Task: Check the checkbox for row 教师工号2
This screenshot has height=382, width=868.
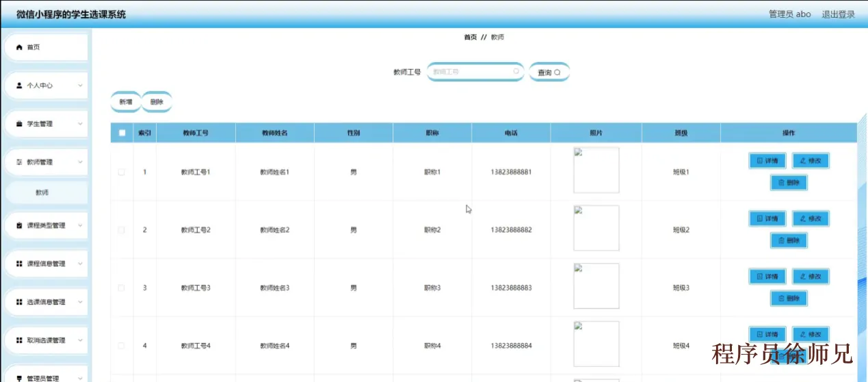Action: (x=121, y=230)
